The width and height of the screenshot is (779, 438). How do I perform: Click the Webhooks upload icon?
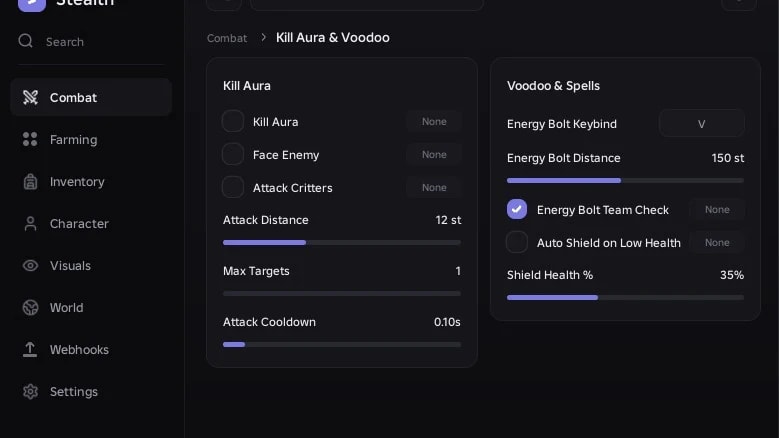click(30, 350)
